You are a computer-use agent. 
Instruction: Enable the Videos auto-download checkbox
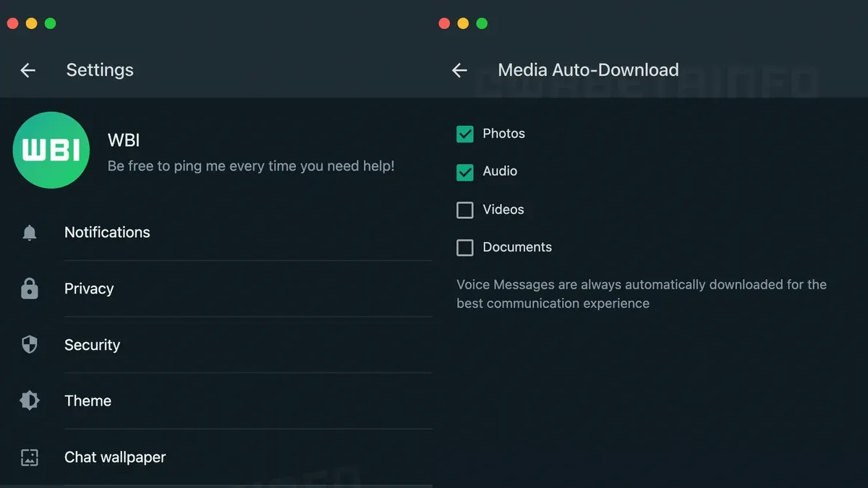465,210
